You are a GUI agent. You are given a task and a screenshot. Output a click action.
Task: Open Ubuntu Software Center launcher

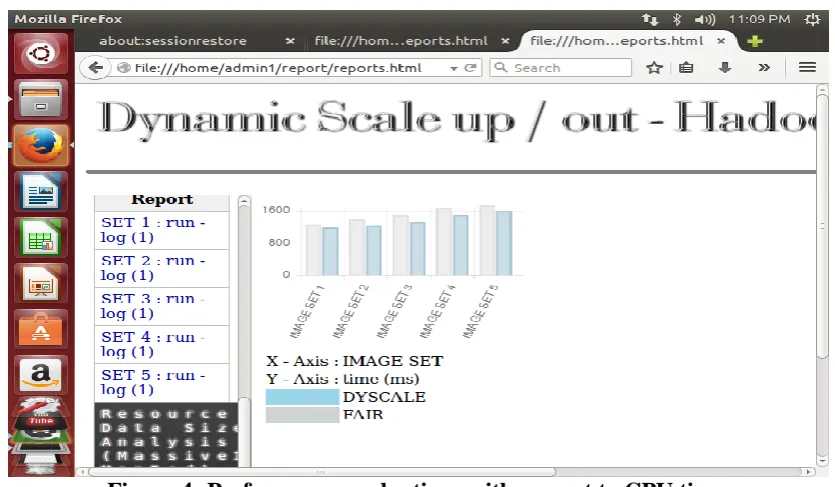41,329
